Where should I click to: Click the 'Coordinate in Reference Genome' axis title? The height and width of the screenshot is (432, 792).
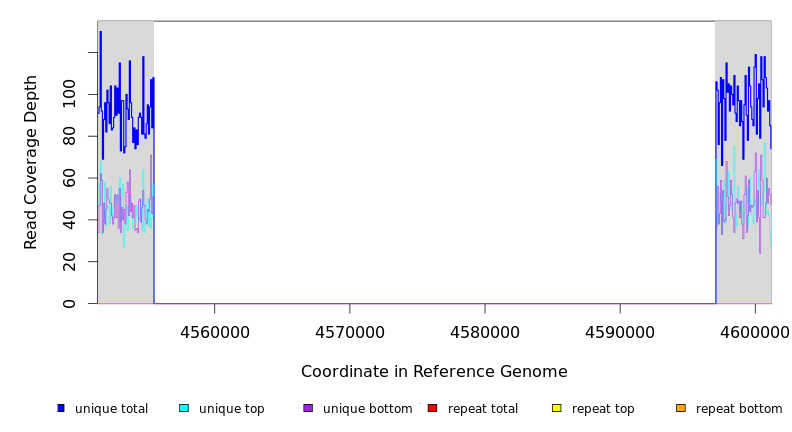point(434,372)
